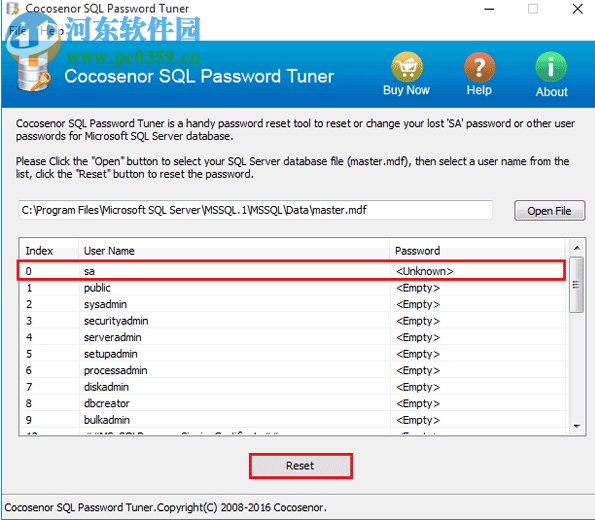Image resolution: width=595 pixels, height=520 pixels.
Task: Minimize the Cocosenor window
Action: 489,9
